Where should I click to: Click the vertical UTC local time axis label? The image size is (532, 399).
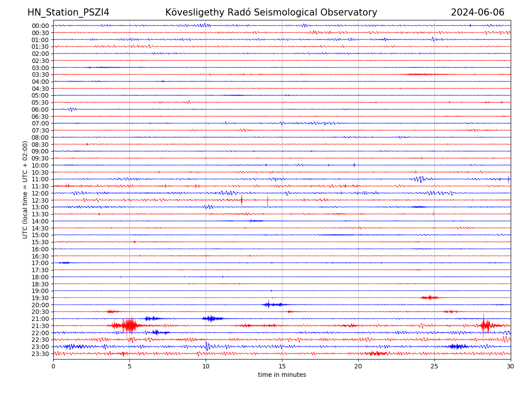click(25, 190)
